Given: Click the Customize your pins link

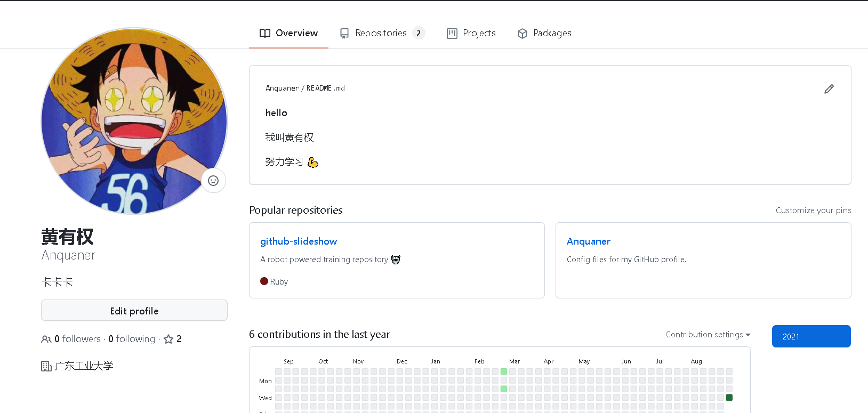Looking at the screenshot, I should pos(813,210).
